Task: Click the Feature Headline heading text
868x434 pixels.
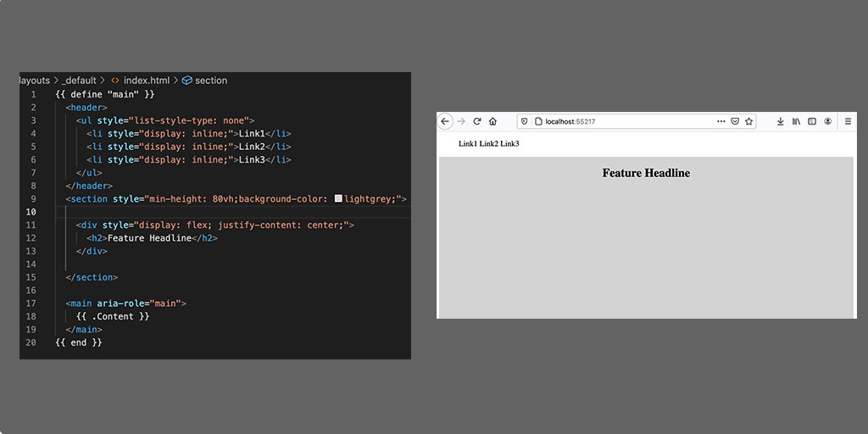Action: (646, 173)
